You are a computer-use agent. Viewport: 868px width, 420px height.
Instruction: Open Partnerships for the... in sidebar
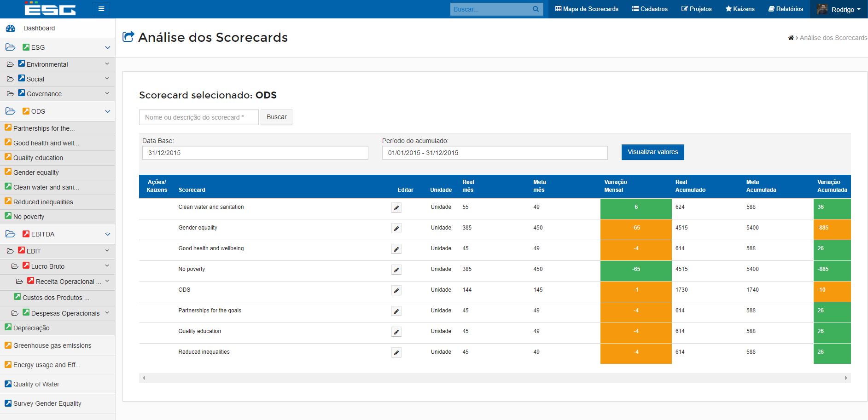pyautogui.click(x=44, y=128)
